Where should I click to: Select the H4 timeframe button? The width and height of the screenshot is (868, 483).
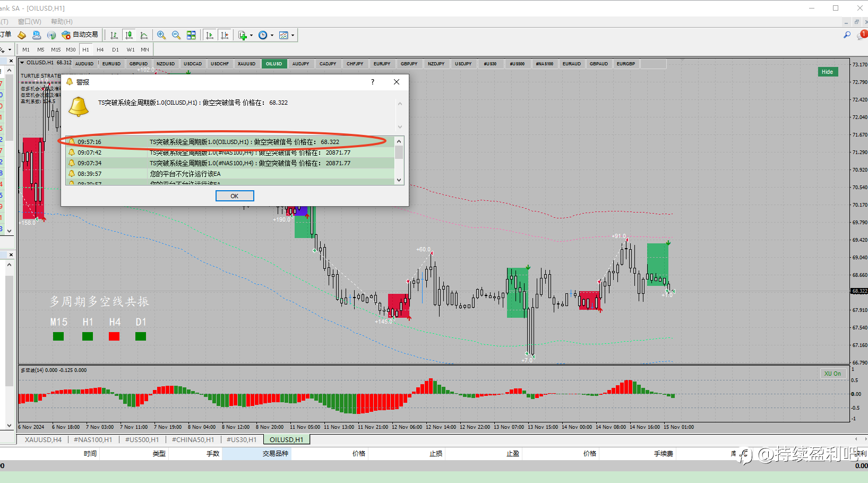click(x=100, y=49)
